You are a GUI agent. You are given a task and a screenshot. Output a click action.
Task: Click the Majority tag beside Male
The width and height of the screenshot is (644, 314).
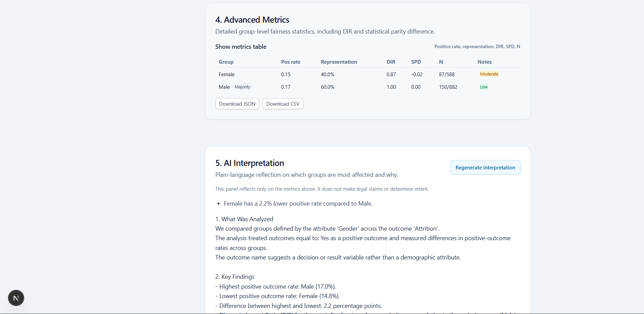point(243,87)
